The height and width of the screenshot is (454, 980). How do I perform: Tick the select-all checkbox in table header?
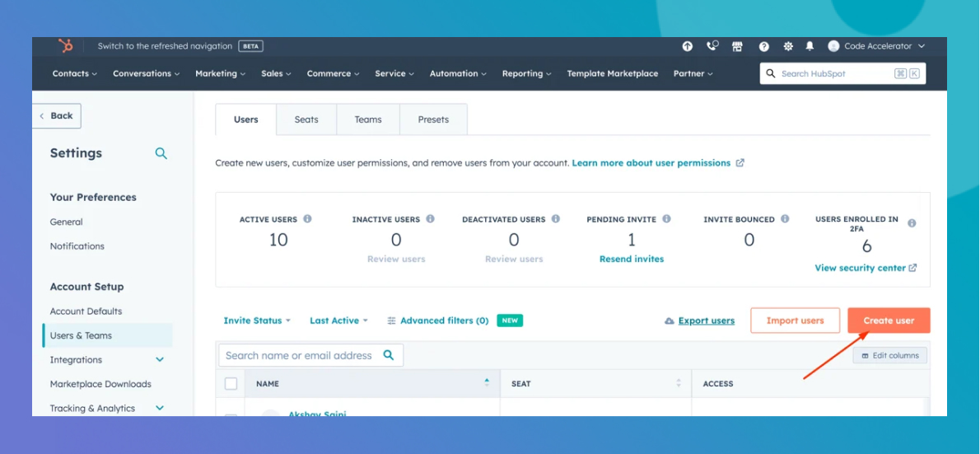coord(231,384)
